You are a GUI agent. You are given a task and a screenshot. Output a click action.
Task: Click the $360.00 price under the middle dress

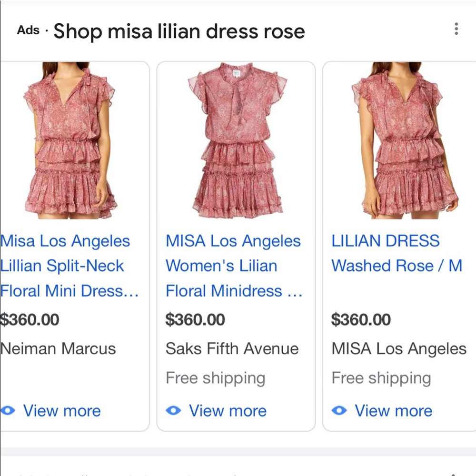pos(195,319)
